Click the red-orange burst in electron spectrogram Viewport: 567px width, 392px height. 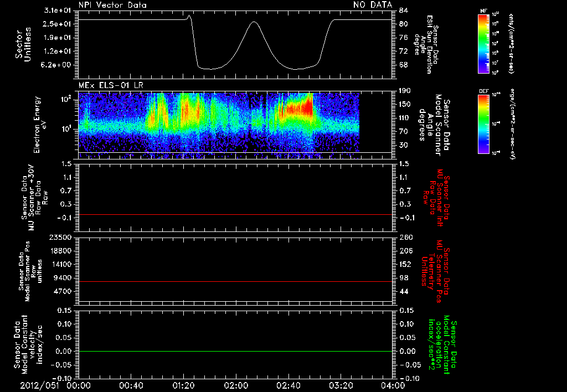[x=300, y=108]
